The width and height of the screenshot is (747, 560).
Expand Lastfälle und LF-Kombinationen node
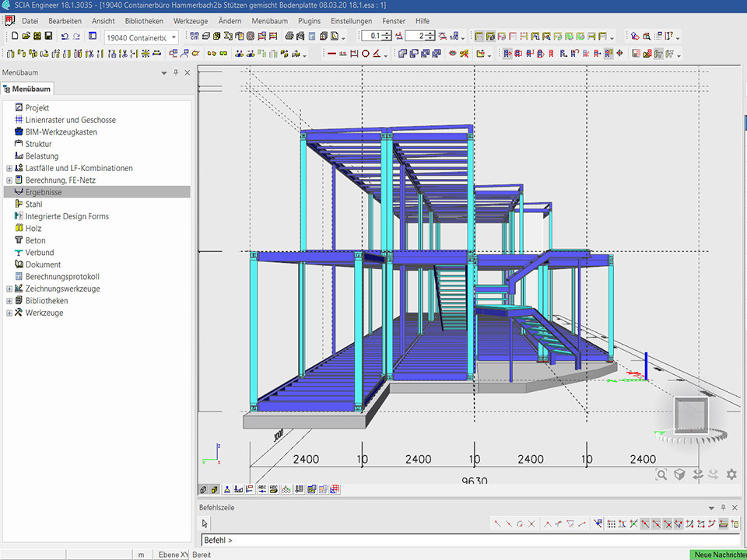pyautogui.click(x=9, y=168)
